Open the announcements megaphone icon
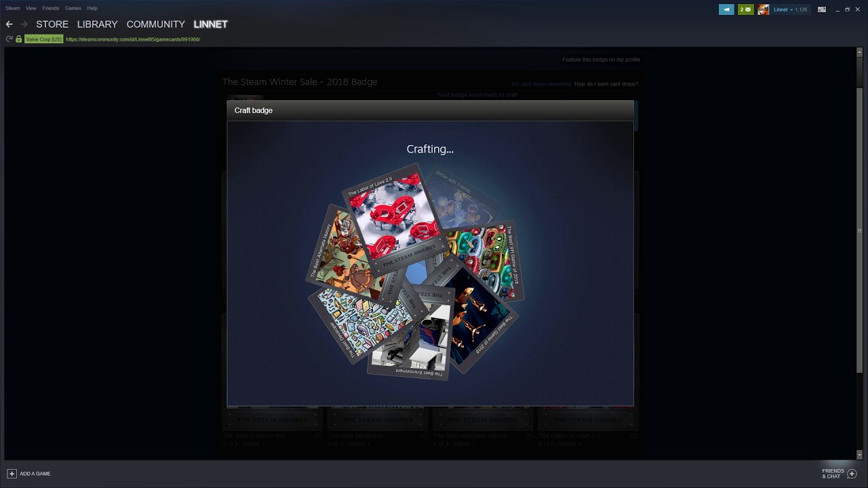 [x=726, y=9]
